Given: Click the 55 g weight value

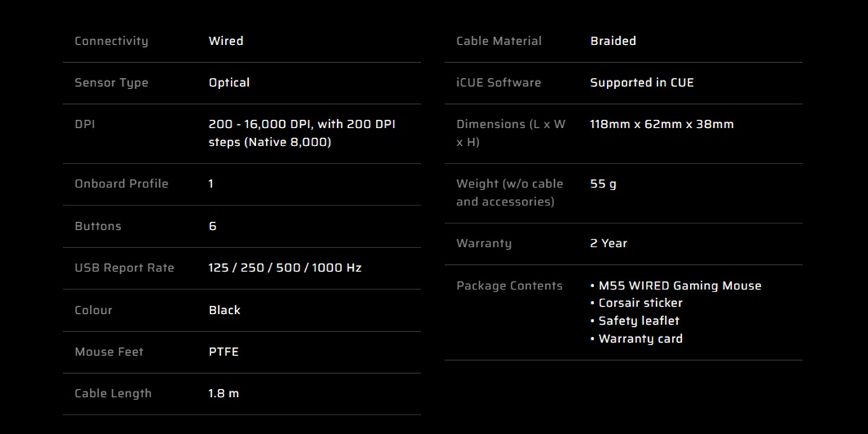Looking at the screenshot, I should click(x=603, y=184).
